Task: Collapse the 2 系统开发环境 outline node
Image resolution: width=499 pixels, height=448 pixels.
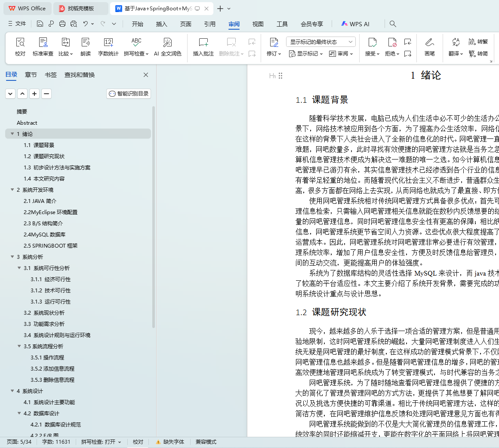Action: click(12, 190)
